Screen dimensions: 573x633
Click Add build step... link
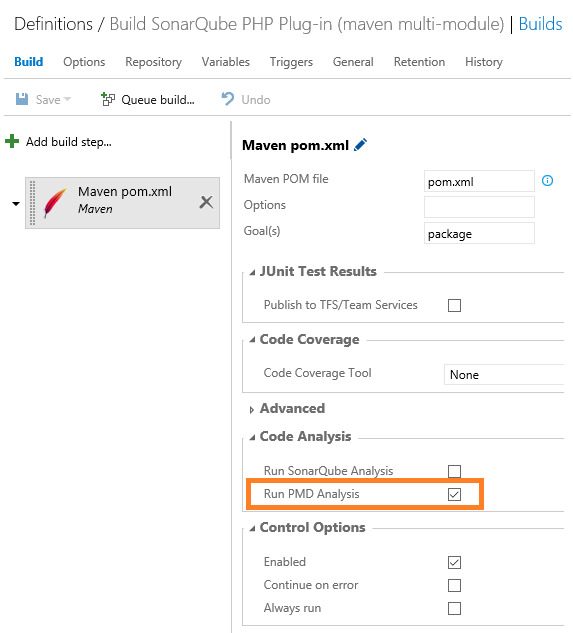[x=69, y=142]
